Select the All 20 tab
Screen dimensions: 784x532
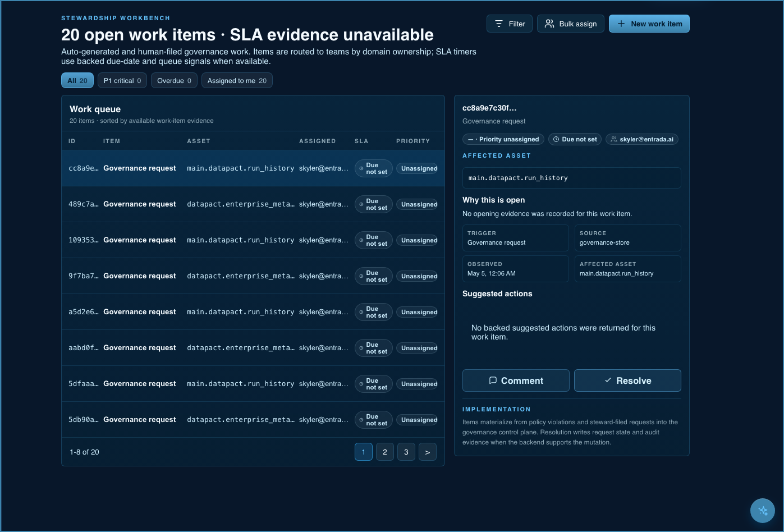coord(77,80)
